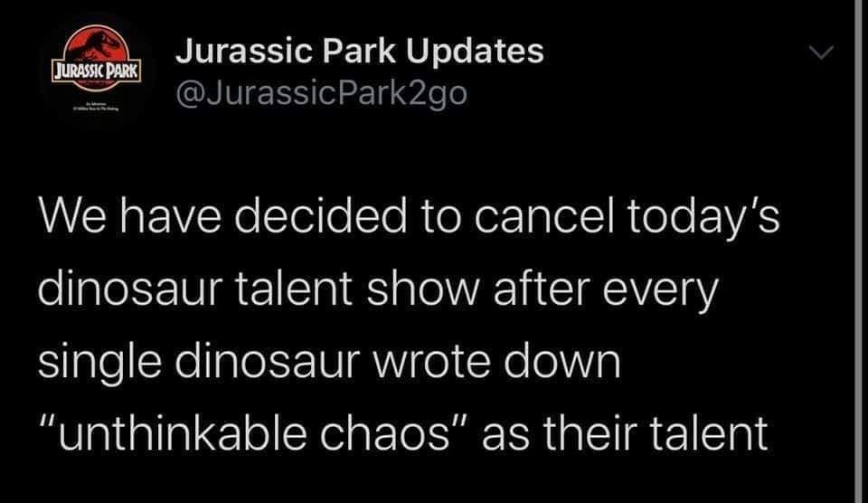The height and width of the screenshot is (503, 868).
Task: Expand the tweet options chevron
Action: [x=820, y=56]
